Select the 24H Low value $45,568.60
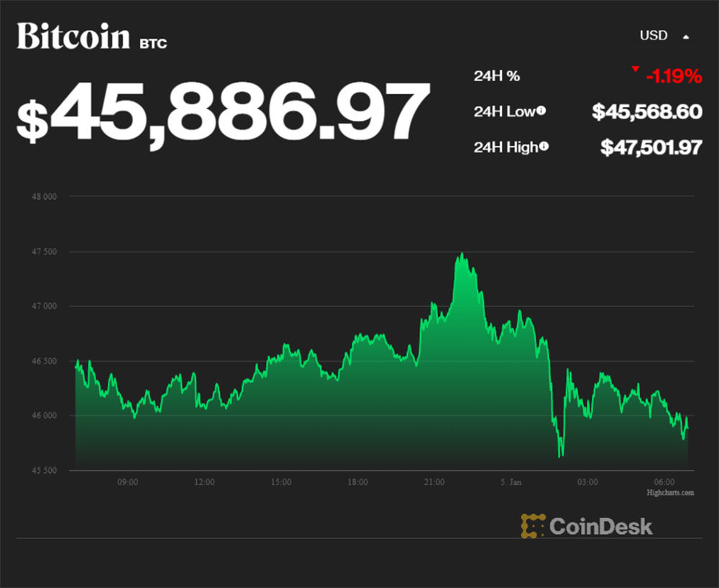The image size is (719, 588). (647, 111)
